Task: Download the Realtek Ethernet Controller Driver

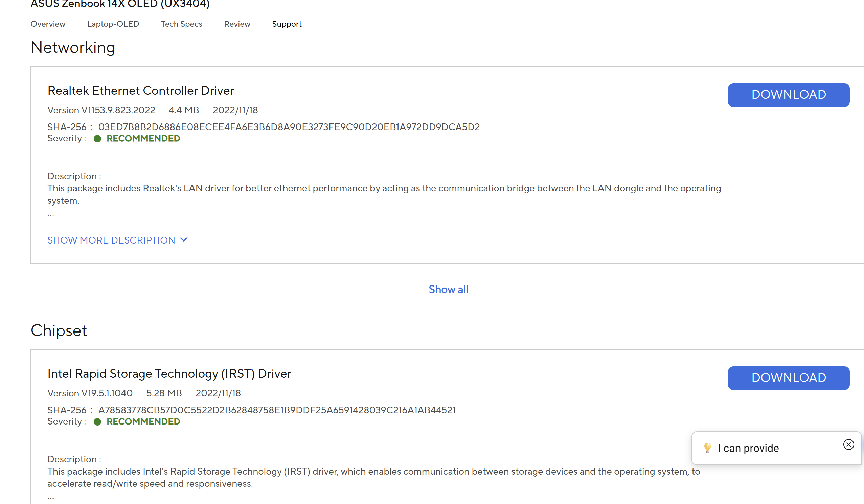Action: pos(789,95)
